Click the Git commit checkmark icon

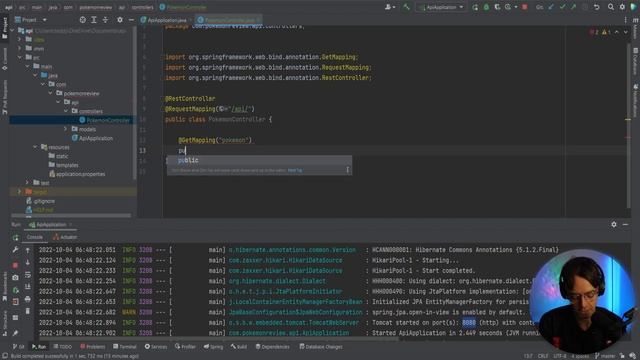click(562, 7)
